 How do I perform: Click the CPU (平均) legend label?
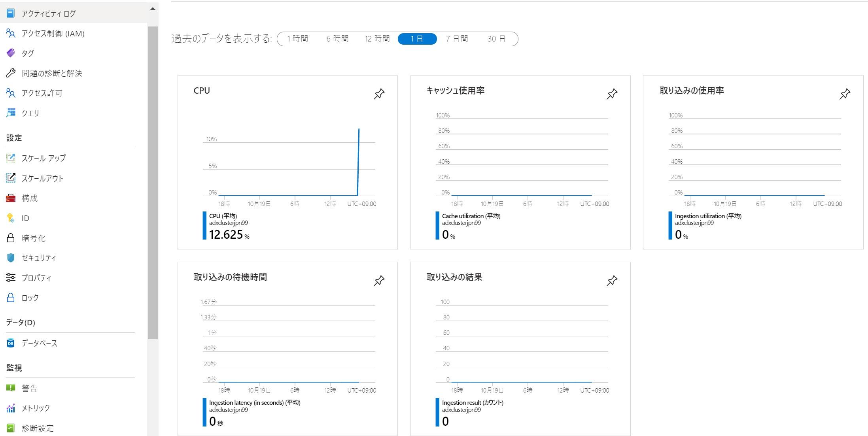point(223,216)
